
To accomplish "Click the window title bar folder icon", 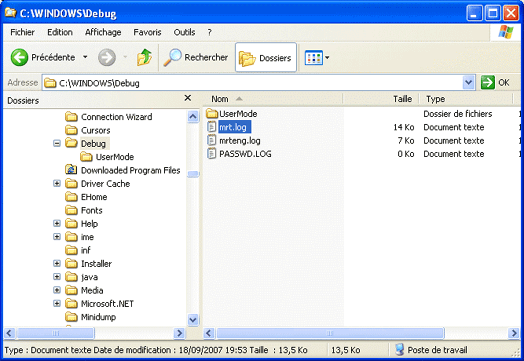I will pyautogui.click(x=10, y=12).
